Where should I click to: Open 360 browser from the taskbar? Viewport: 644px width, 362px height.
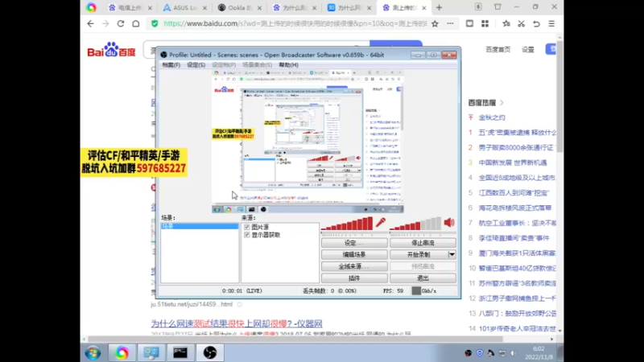122,353
